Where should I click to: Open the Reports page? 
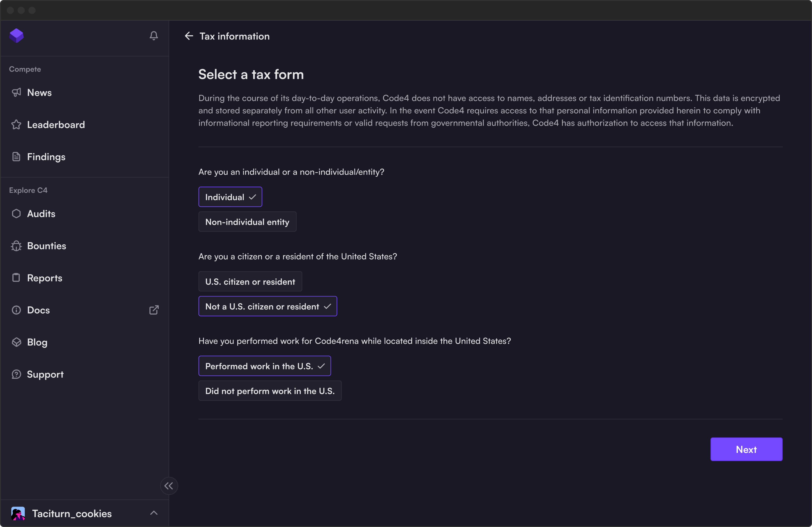point(44,278)
